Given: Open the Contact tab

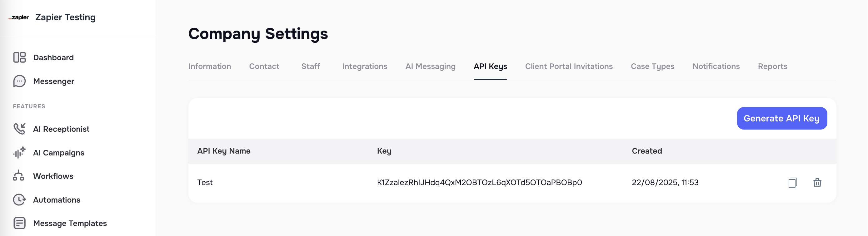Looking at the screenshot, I should pyautogui.click(x=264, y=66).
